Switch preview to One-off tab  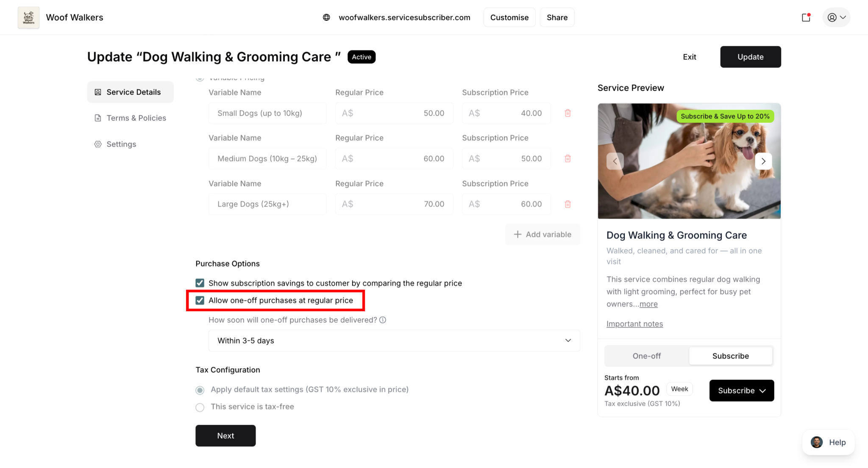[646, 356]
